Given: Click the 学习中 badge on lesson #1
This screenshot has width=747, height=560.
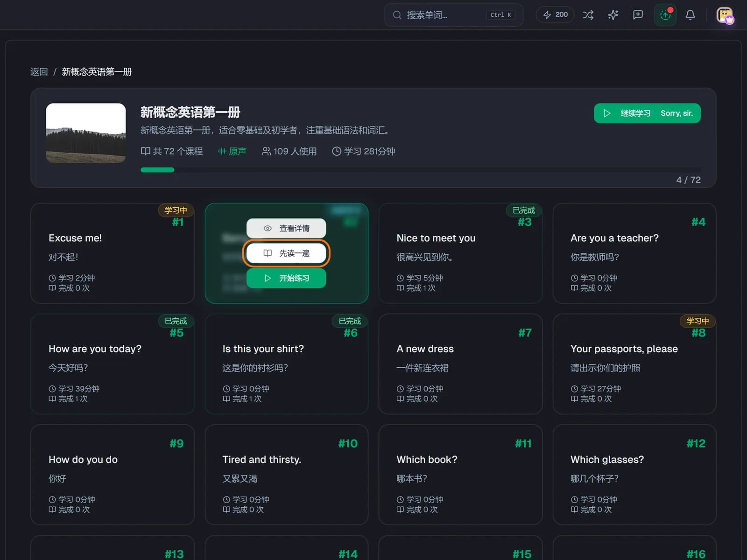Looking at the screenshot, I should (x=176, y=210).
